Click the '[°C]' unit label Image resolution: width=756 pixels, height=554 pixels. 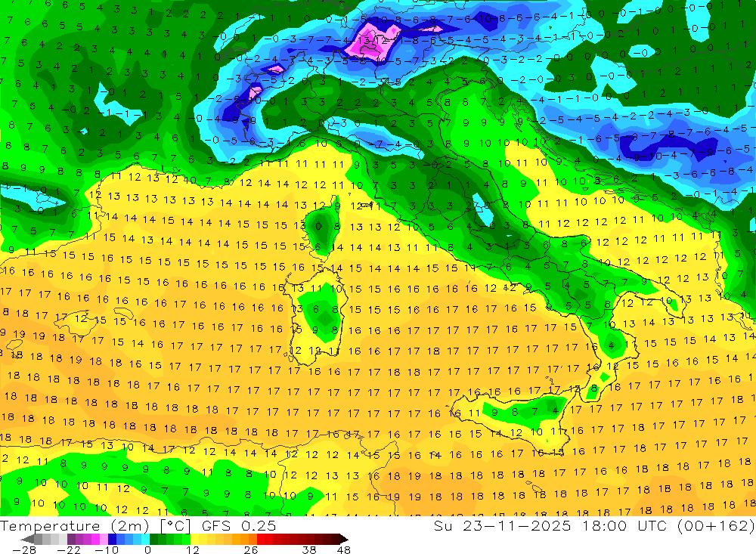(175, 526)
